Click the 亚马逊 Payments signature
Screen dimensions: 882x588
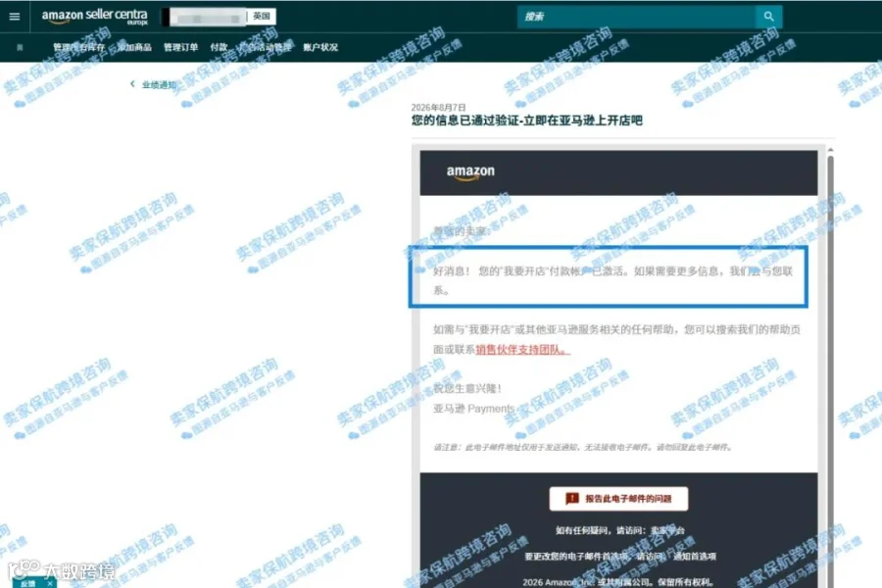[473, 409]
